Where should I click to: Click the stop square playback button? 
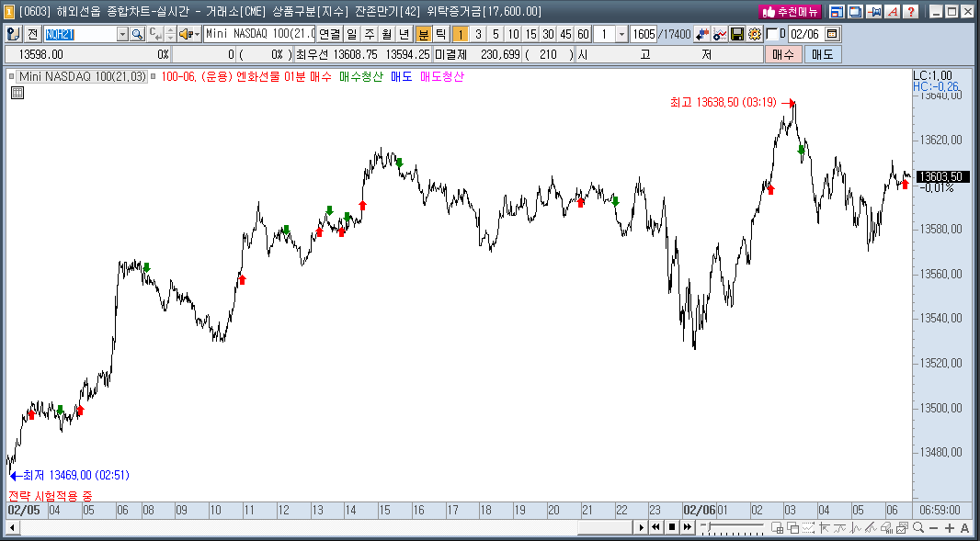672,527
